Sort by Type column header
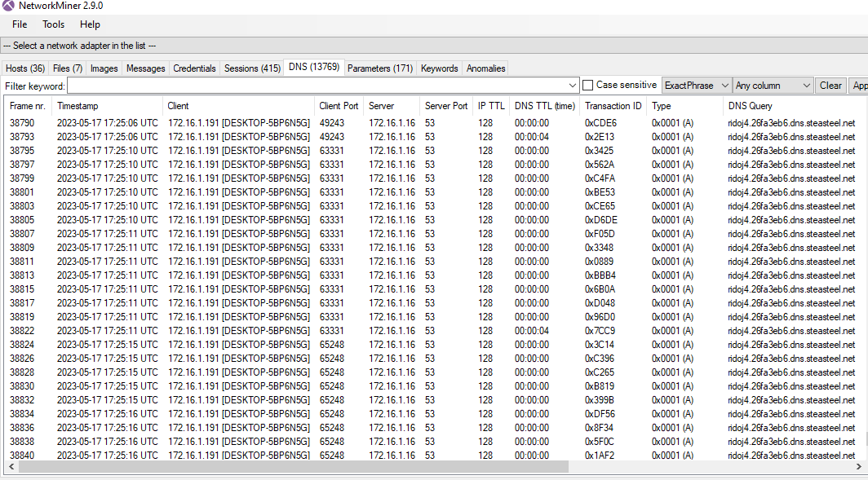 684,106
